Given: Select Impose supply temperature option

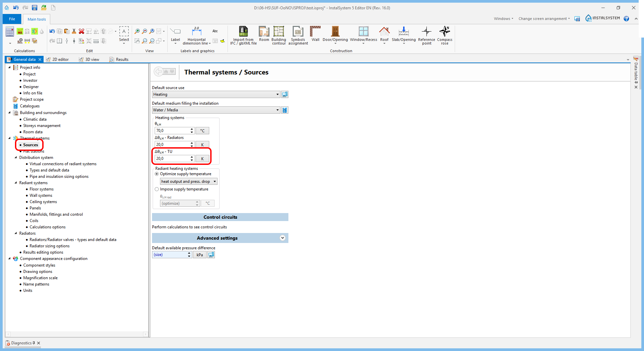Looking at the screenshot, I should pos(157,189).
